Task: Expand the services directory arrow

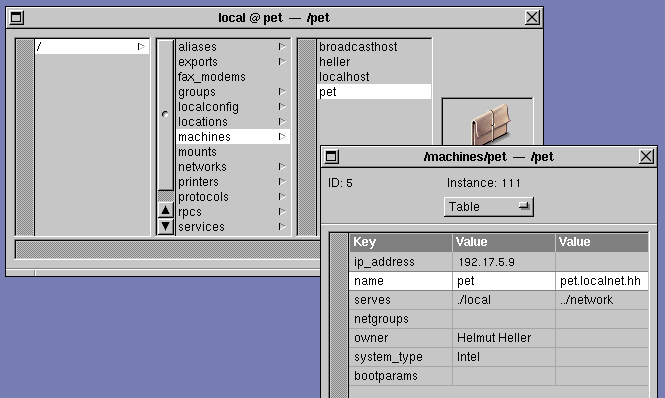Action: (x=282, y=227)
